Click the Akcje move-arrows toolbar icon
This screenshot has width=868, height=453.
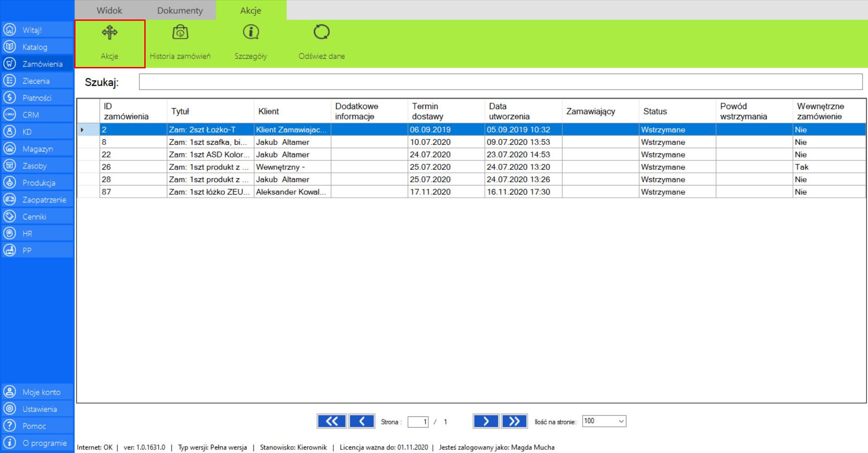[x=109, y=33]
